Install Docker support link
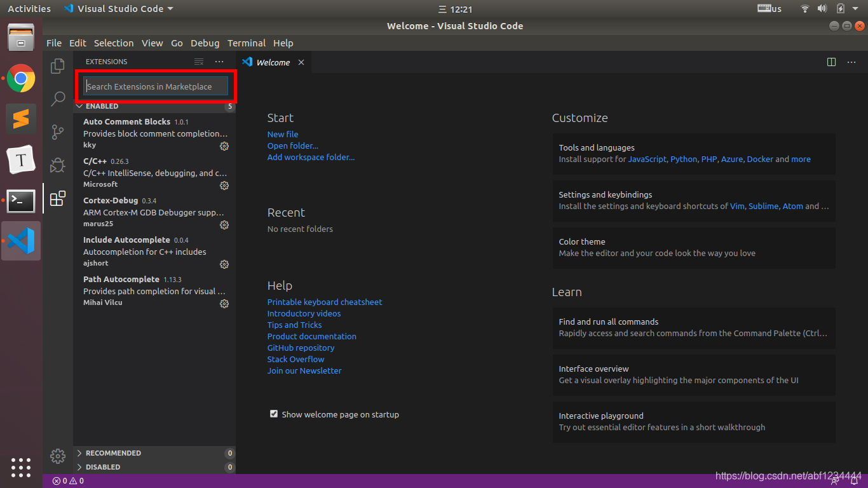This screenshot has width=868, height=488. pos(760,159)
